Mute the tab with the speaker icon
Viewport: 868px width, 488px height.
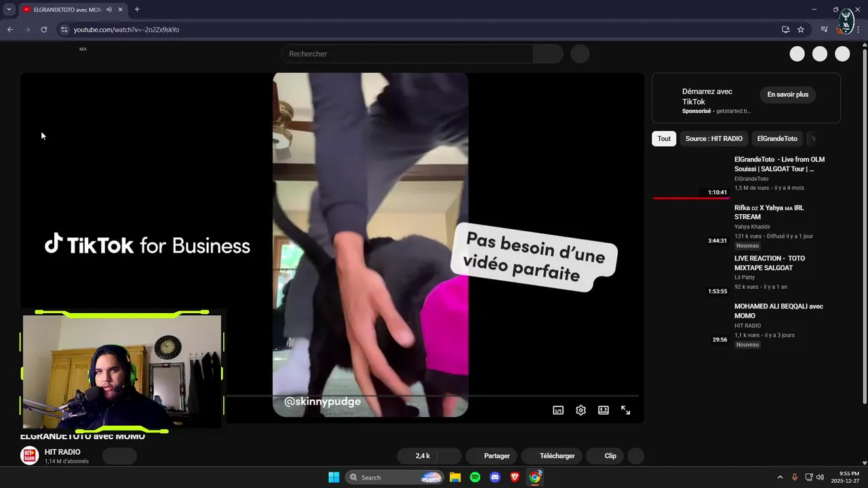pos(109,9)
